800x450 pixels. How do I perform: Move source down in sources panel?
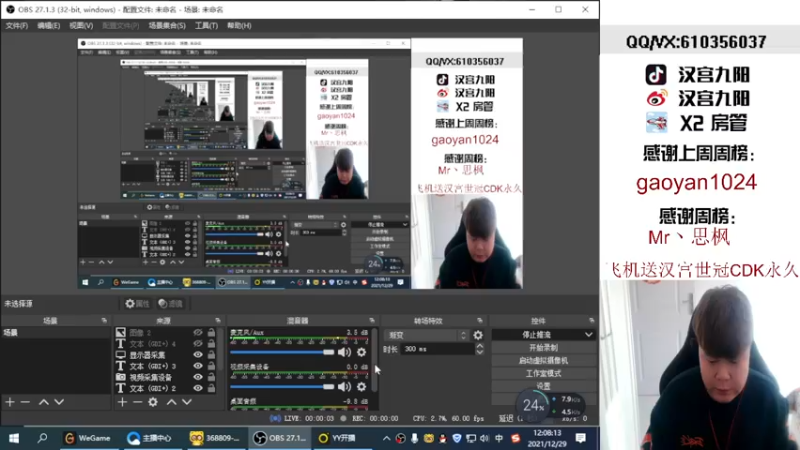187,402
